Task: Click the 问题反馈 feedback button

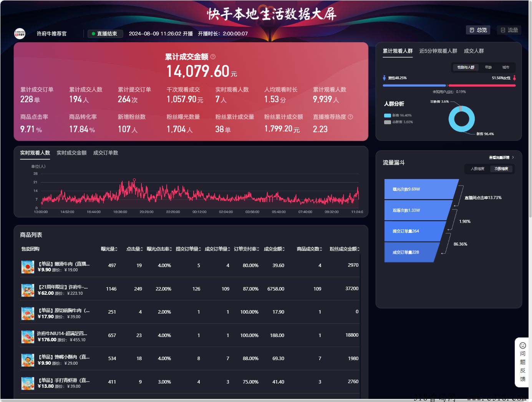Action: 522,362
